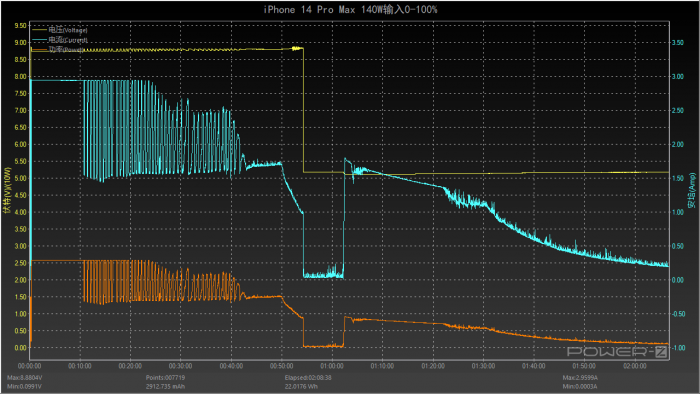This screenshot has height=394, width=700.
Task: Click the Max 2.9599A current readout
Action: [580, 377]
